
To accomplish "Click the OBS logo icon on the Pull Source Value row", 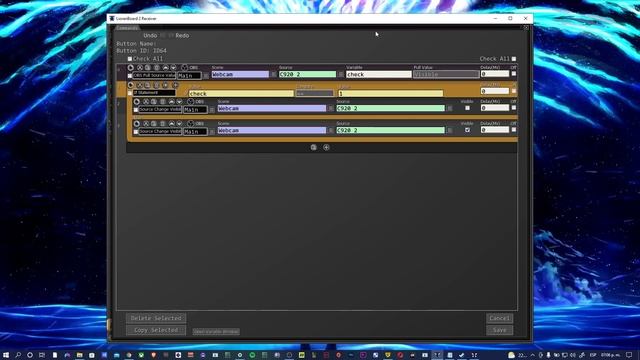I will tap(184, 68).
